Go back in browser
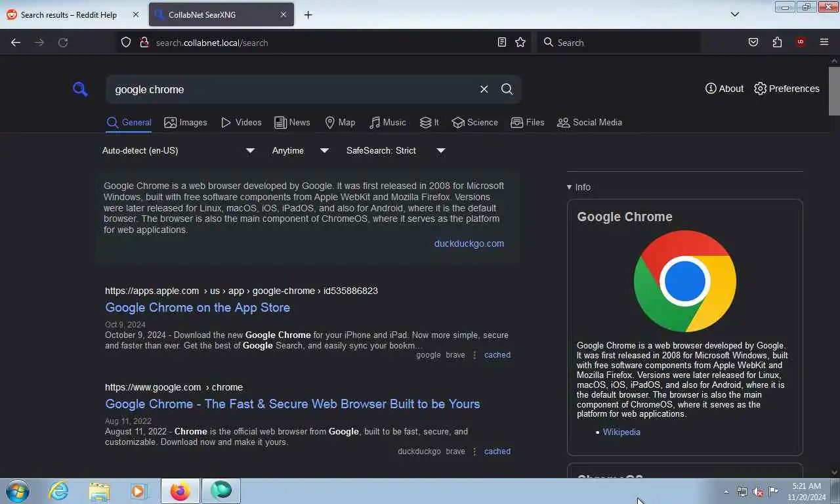 (16, 43)
